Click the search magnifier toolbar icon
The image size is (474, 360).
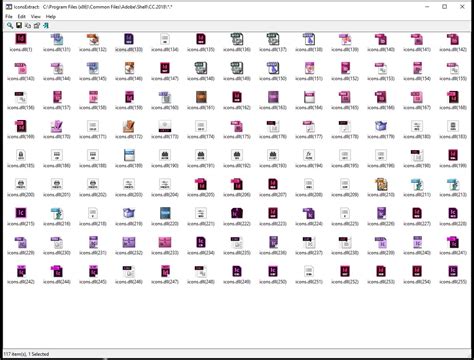tap(10, 25)
